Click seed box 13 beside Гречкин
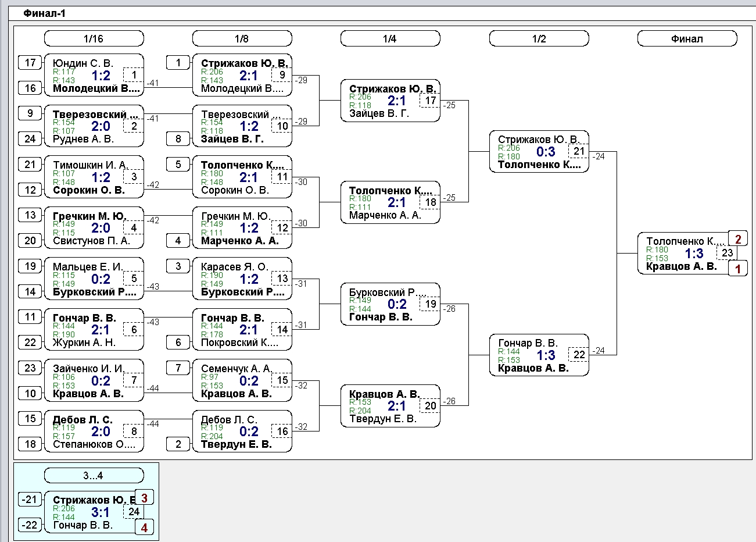Image resolution: width=756 pixels, height=542 pixels. (x=30, y=215)
